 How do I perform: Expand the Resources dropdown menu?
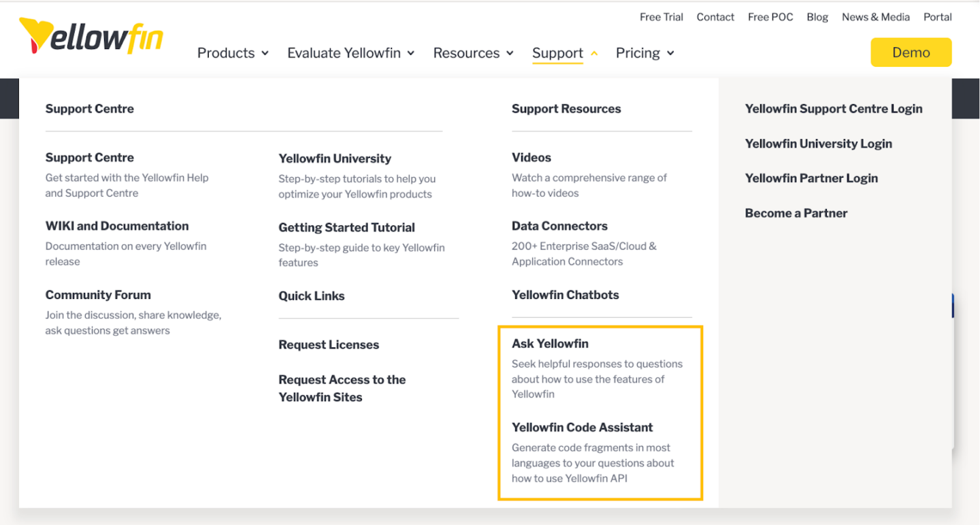473,52
